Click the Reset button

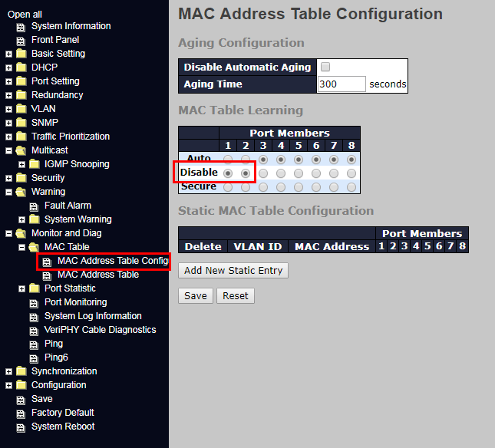[236, 295]
